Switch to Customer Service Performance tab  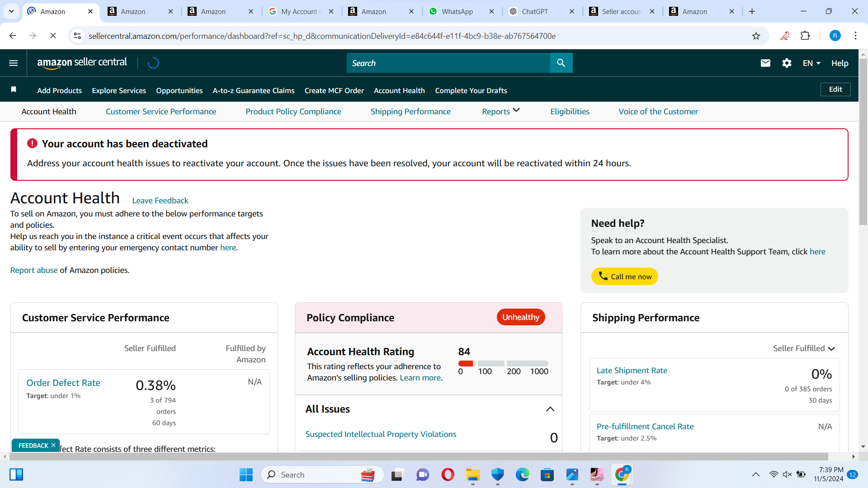coord(161,111)
